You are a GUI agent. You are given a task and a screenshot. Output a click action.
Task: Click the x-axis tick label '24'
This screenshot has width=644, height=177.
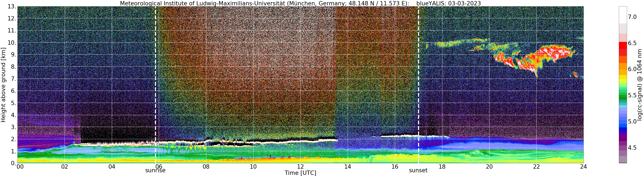point(583,167)
